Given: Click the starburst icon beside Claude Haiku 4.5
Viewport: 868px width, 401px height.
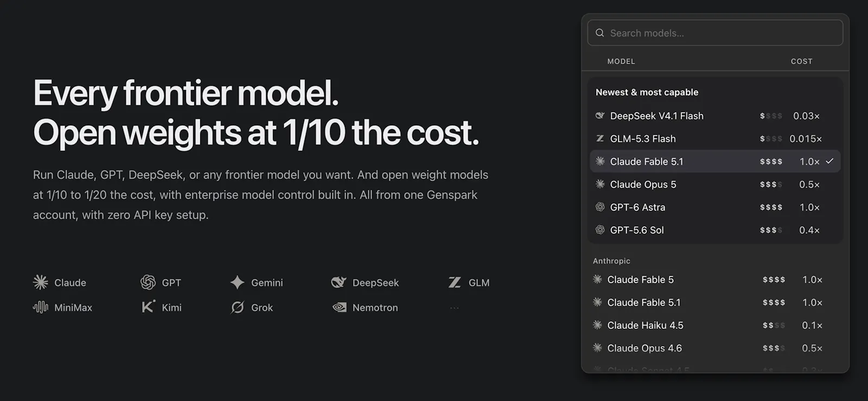Looking at the screenshot, I should [597, 324].
